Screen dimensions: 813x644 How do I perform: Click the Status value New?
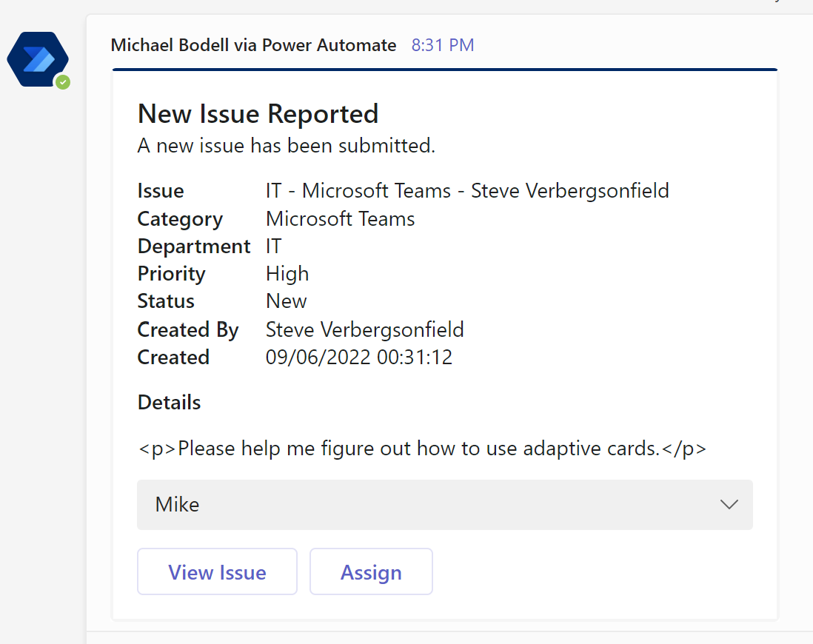coord(287,301)
